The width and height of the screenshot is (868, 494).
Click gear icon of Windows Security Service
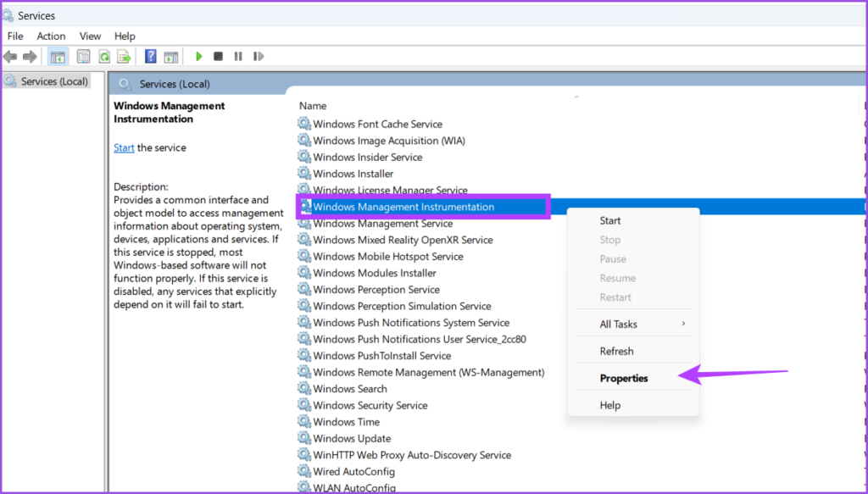click(x=304, y=404)
